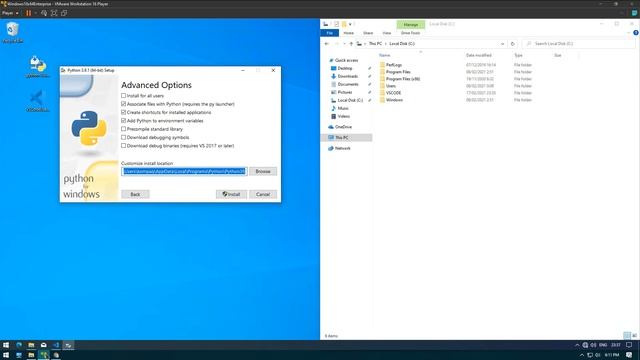Image resolution: width=640 pixels, height=360 pixels.
Task: Select Local Disk (C:) in navigation pane
Action: [x=350, y=100]
